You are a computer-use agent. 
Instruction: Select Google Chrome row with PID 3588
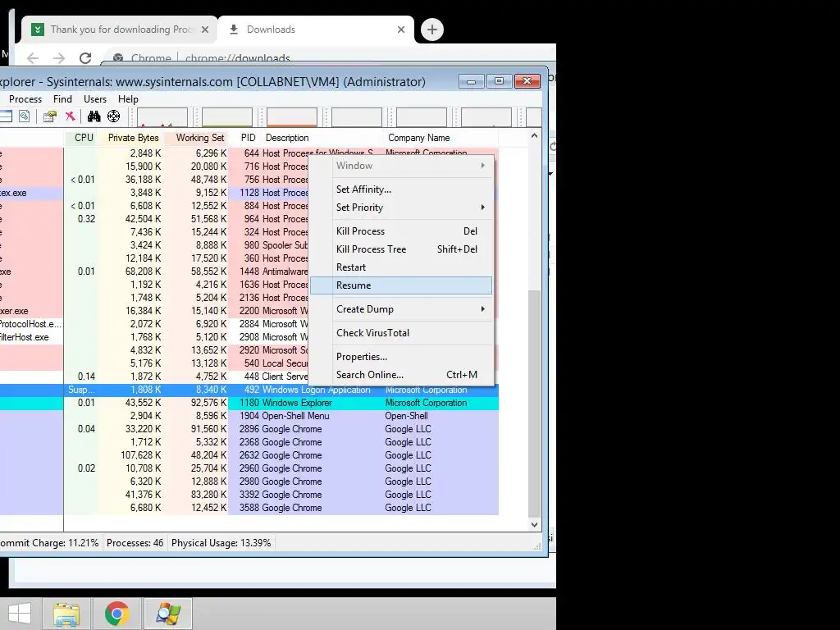click(249, 508)
